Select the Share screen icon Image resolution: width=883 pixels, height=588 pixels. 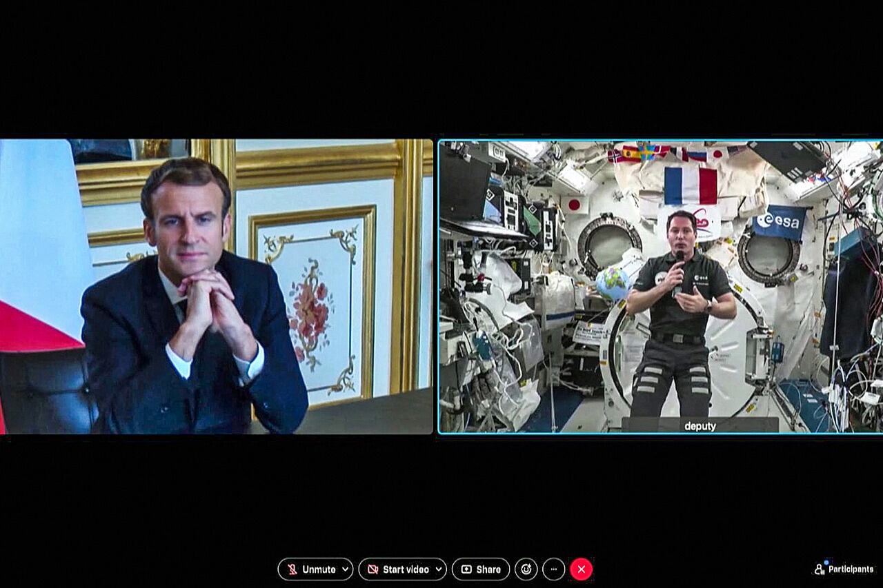[467, 569]
